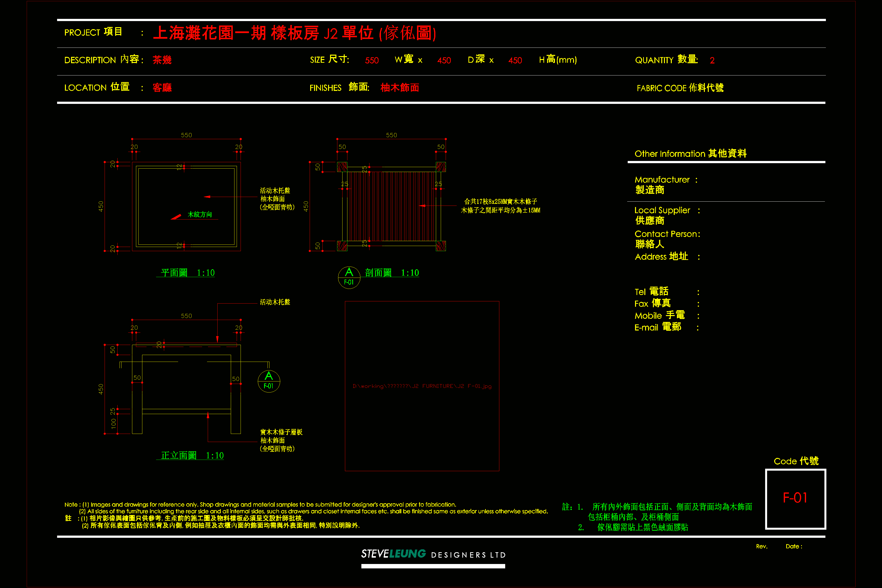Select the 450 vertical dimension beside elevation
This screenshot has width=882, height=588.
(x=100, y=389)
